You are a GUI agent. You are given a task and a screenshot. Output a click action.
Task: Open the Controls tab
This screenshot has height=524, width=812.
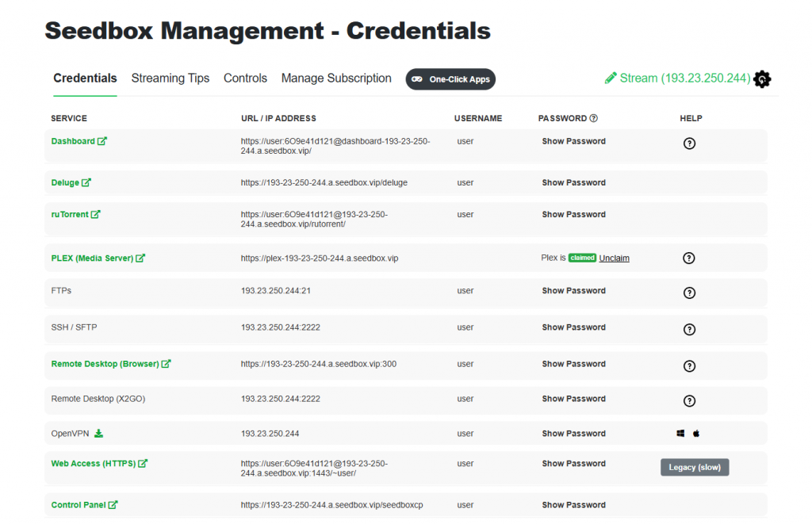(246, 78)
